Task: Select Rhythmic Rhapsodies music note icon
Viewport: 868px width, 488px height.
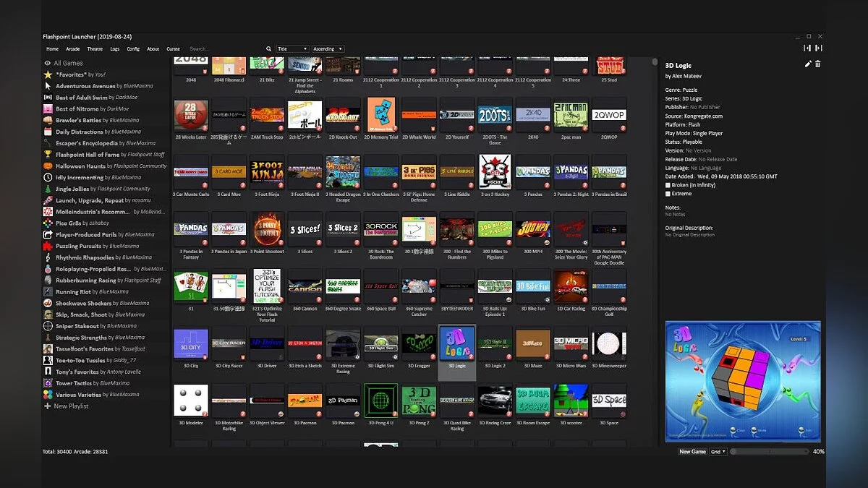Action: click(x=48, y=257)
